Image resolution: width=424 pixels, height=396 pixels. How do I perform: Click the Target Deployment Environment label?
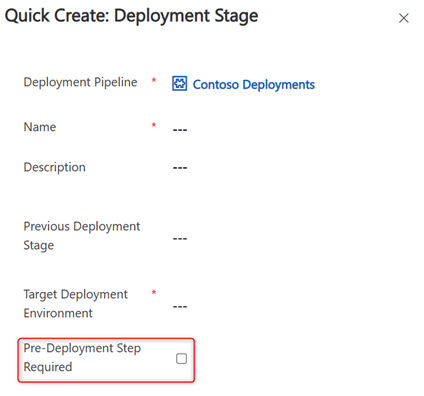tap(75, 304)
